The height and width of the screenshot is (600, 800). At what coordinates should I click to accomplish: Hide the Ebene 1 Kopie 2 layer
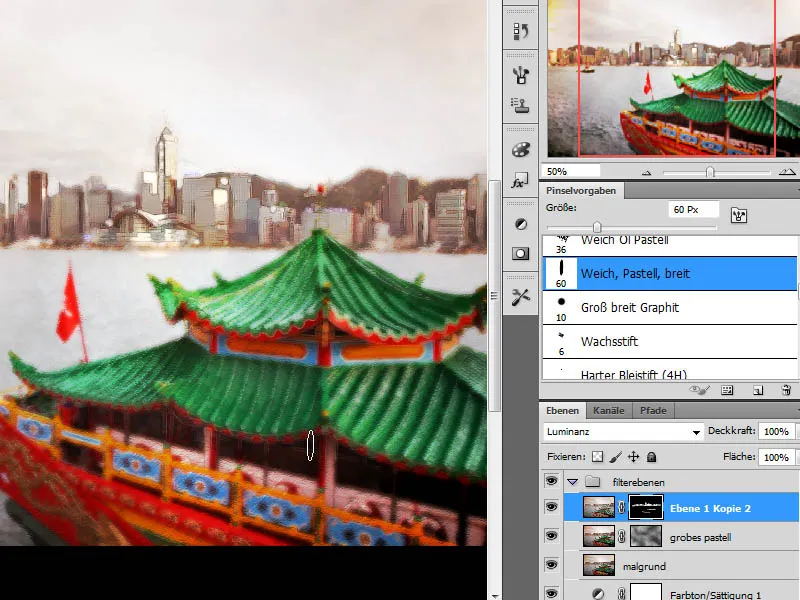(552, 507)
